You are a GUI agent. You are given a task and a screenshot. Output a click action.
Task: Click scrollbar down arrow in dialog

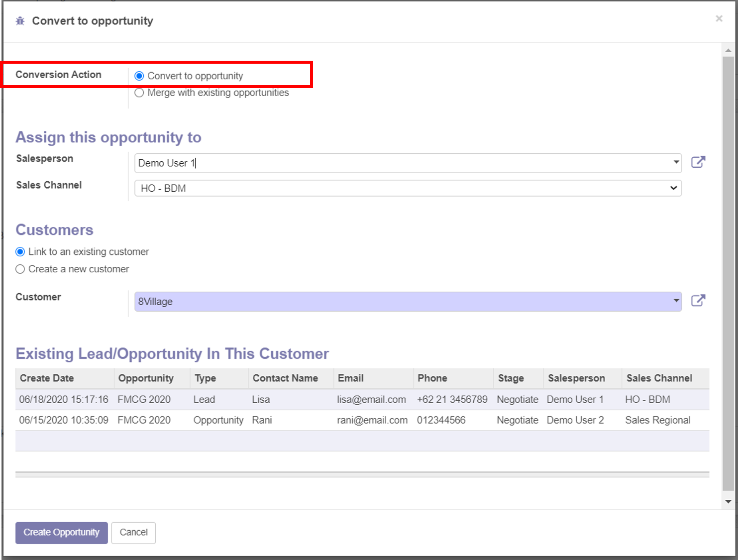[x=728, y=501]
